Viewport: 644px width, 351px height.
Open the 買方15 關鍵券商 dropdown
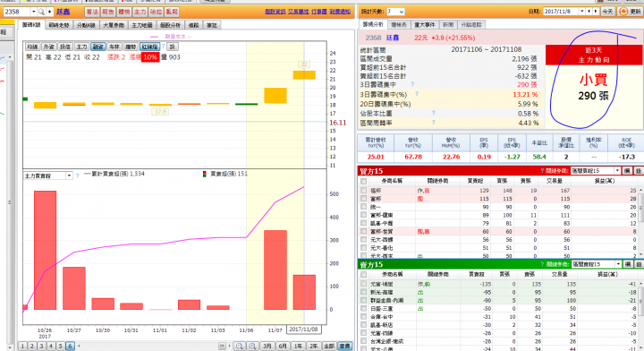[x=617, y=170]
